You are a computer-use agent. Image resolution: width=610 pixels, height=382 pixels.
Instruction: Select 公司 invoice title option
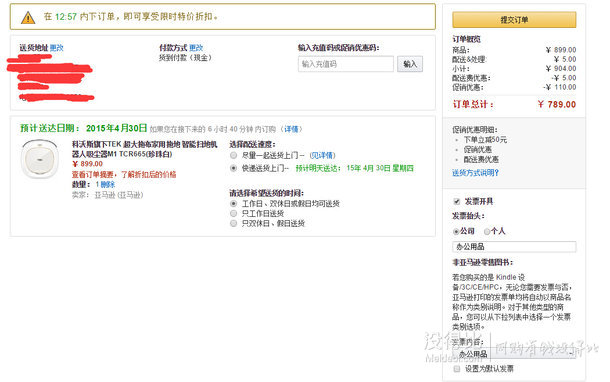[x=456, y=231]
